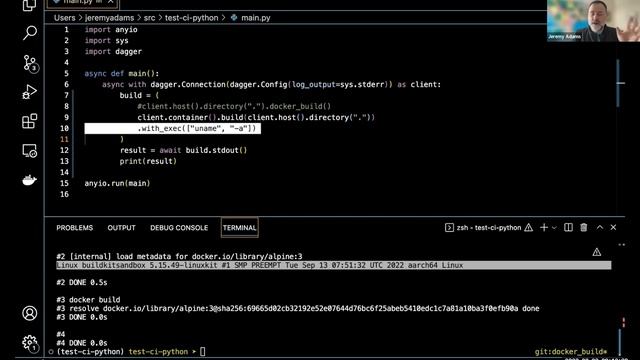This screenshot has width=640, height=360.
Task: Click the terminal output warning icon
Action: [597, 252]
